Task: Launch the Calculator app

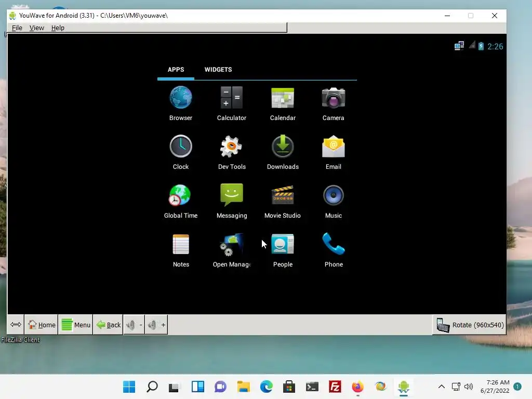Action: click(x=231, y=103)
